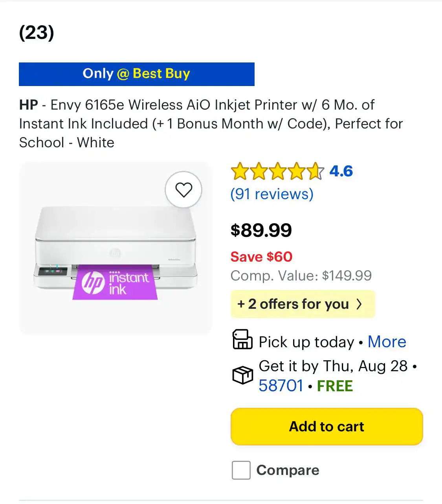Select the 4.6 rating score

point(340,171)
